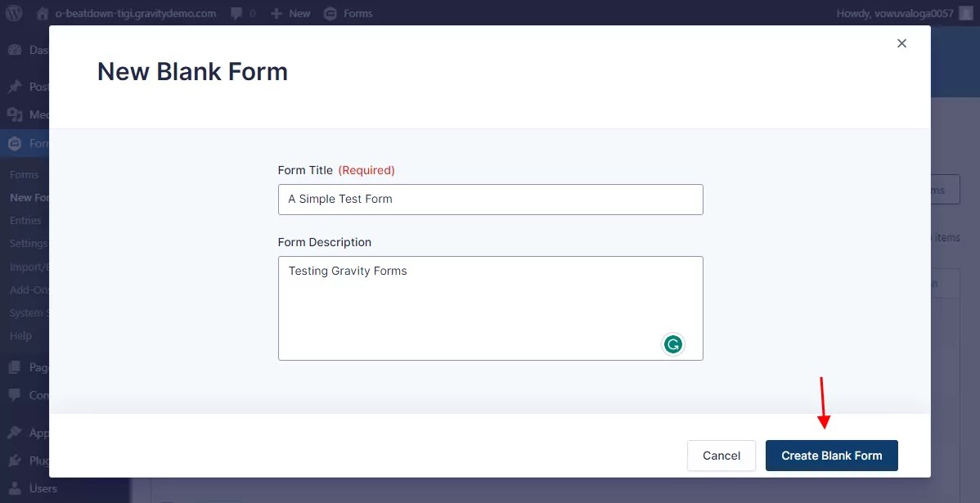Image resolution: width=980 pixels, height=503 pixels.
Task: Click inside the Form Title input field
Action: (490, 199)
